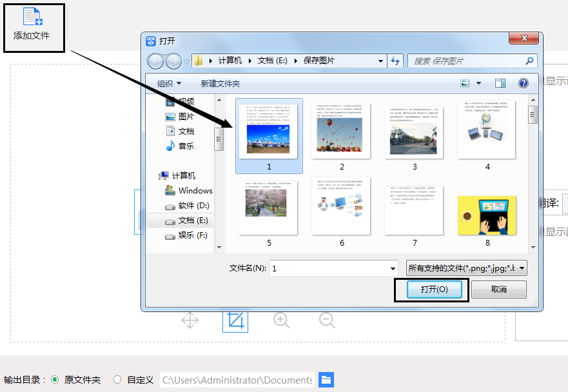Viewport: 568px width, 392px height.
Task: Click 新建文件夹 in the toolbar
Action: 220,84
